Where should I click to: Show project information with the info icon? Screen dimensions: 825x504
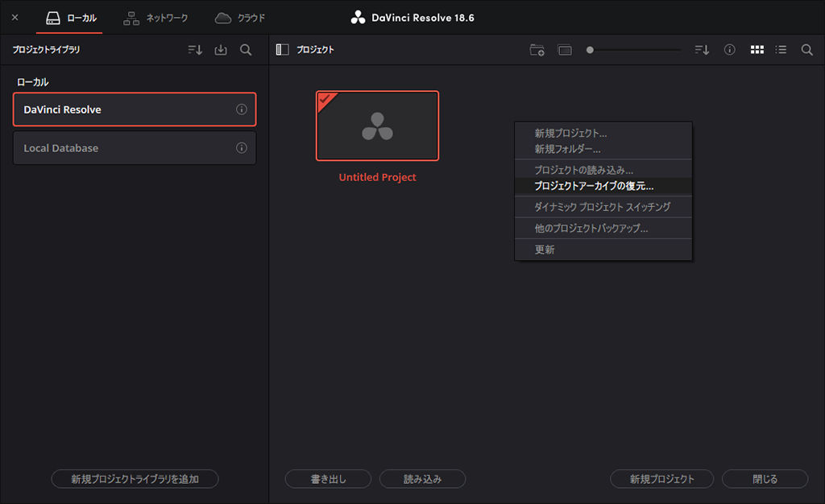click(729, 50)
